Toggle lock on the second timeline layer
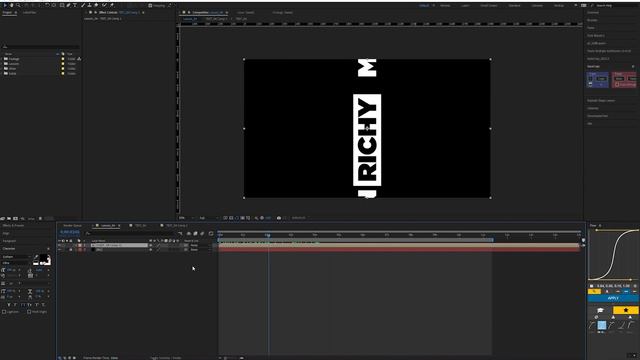Image resolution: width=640 pixels, height=360 pixels. pos(71,249)
